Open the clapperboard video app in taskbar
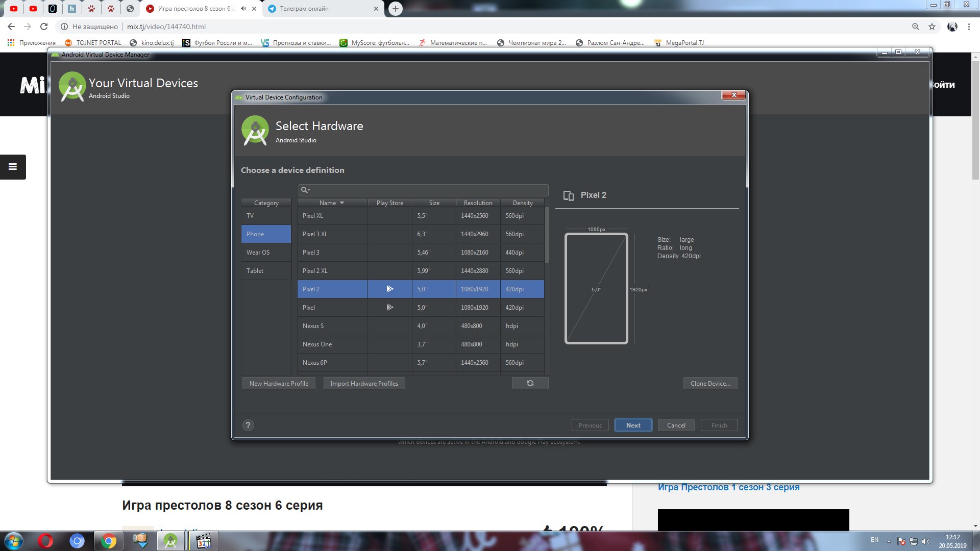Viewport: 980px width, 551px height. click(x=203, y=541)
